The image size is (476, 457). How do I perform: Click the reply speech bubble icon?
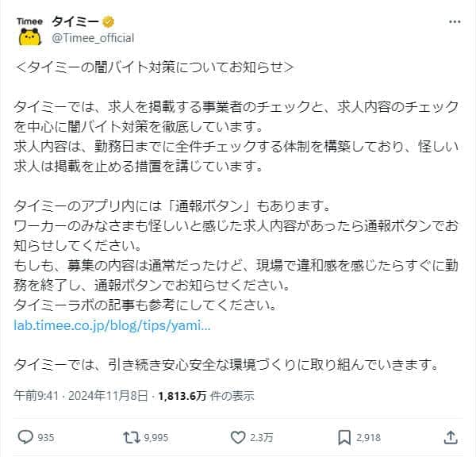[x=25, y=436]
